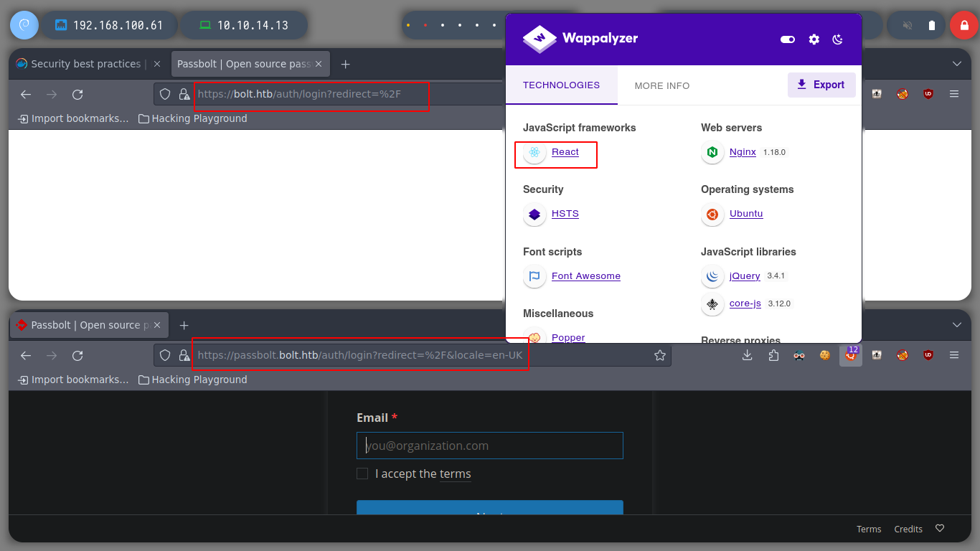
Task: Open Hacking Playground folder in lower window
Action: (193, 380)
